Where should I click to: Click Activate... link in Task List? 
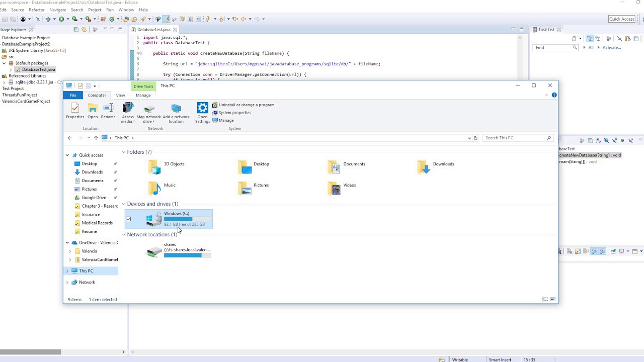(612, 48)
